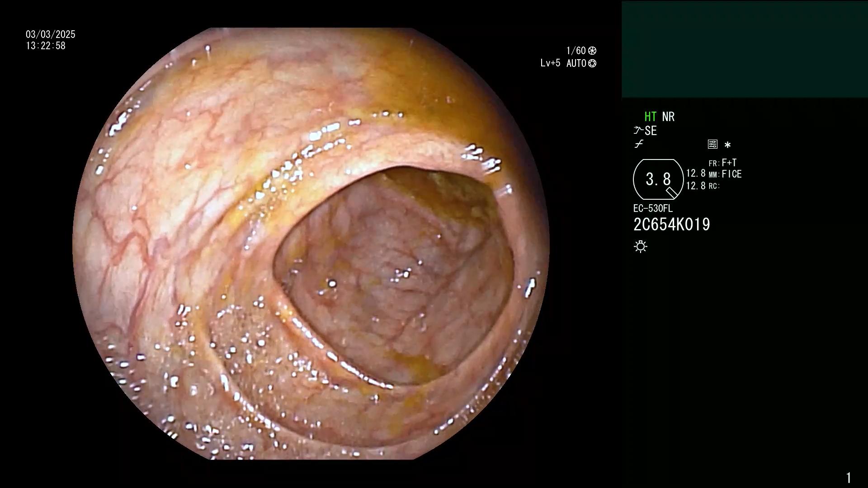Click the FICE mode value
Image resolution: width=868 pixels, height=488 pixels.
[732, 174]
